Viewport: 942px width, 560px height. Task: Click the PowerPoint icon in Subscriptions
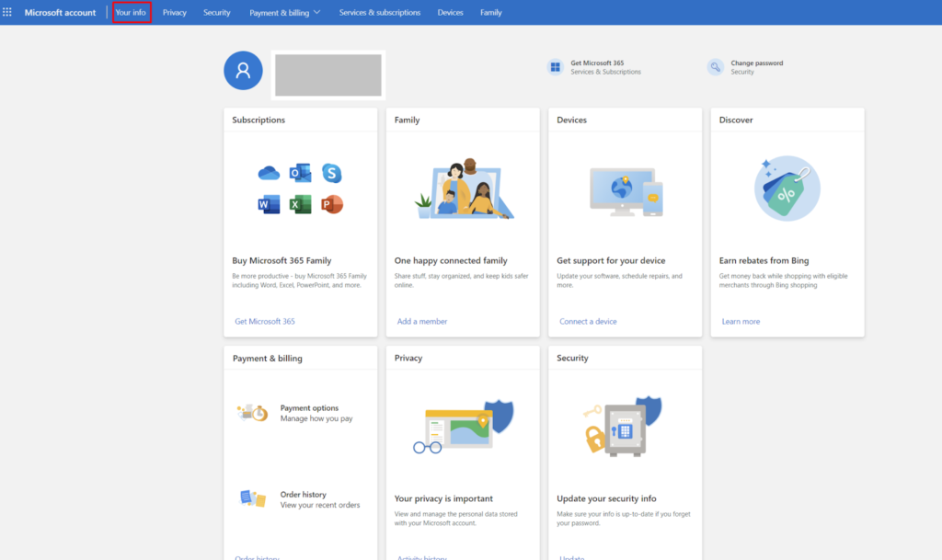pyautogui.click(x=331, y=204)
